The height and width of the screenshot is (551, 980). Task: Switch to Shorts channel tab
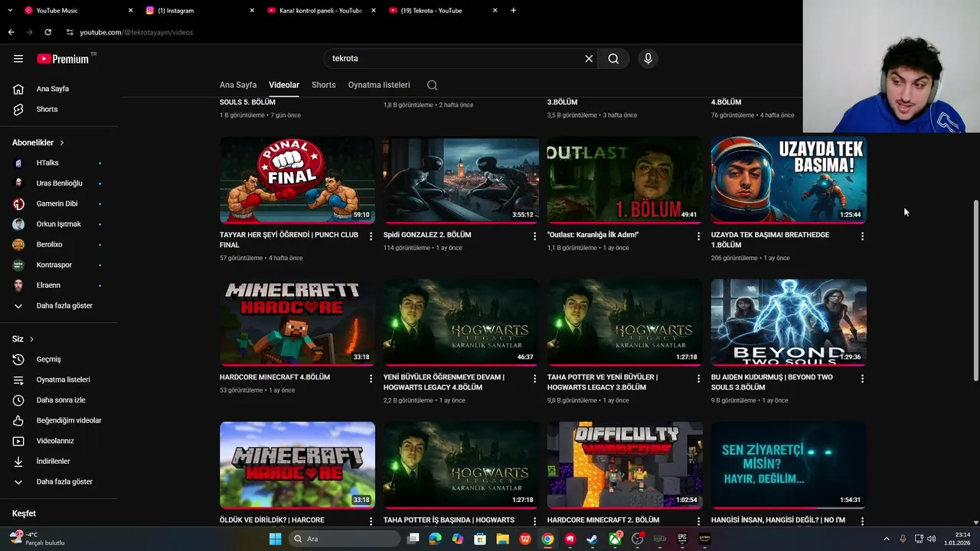(324, 85)
